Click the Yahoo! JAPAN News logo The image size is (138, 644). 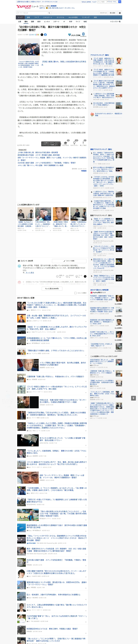(28, 7)
